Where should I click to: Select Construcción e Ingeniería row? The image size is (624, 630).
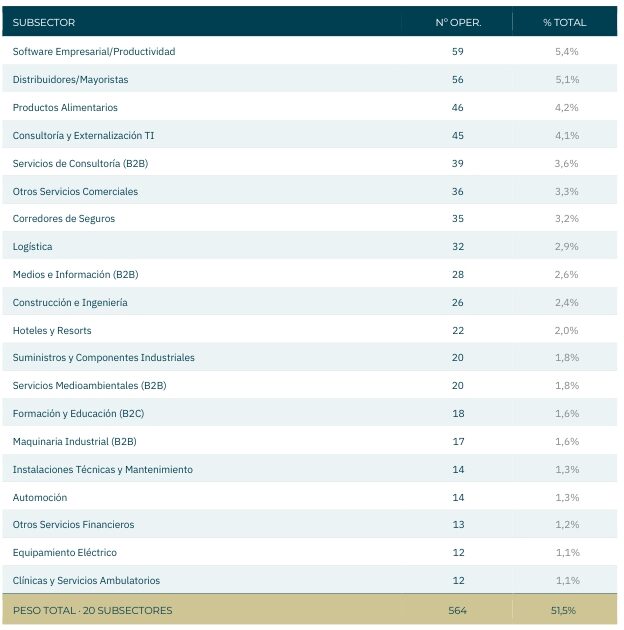point(309,302)
